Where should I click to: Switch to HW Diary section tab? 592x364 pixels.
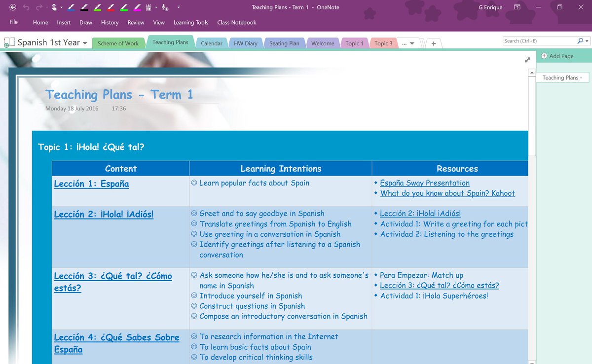tap(246, 43)
